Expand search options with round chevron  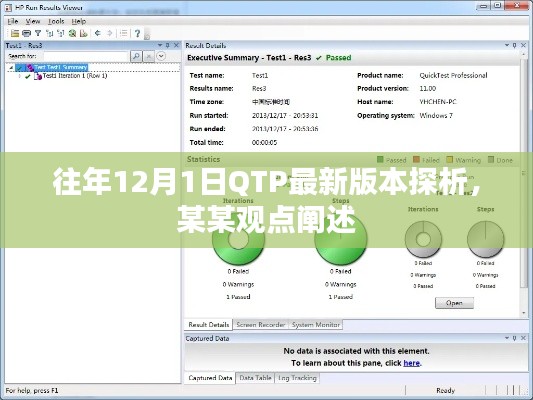[161, 56]
